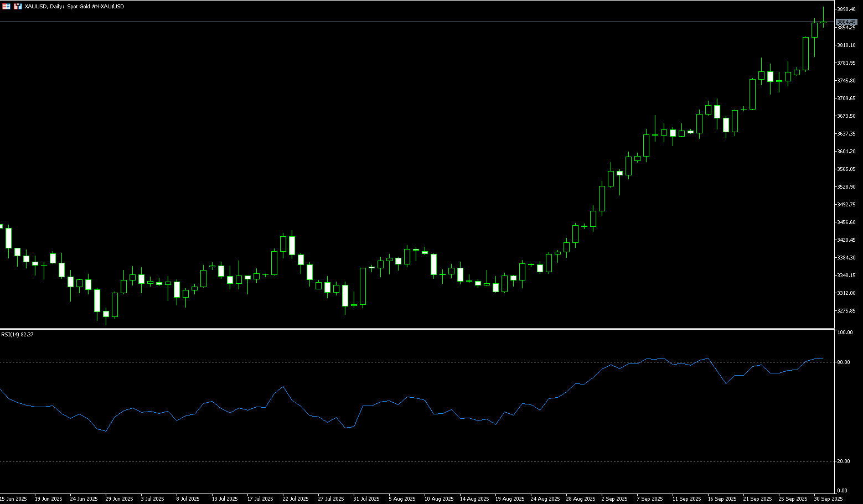Open the Depth of Market icon
Viewport: 863px width, 504px height.
point(18,6)
